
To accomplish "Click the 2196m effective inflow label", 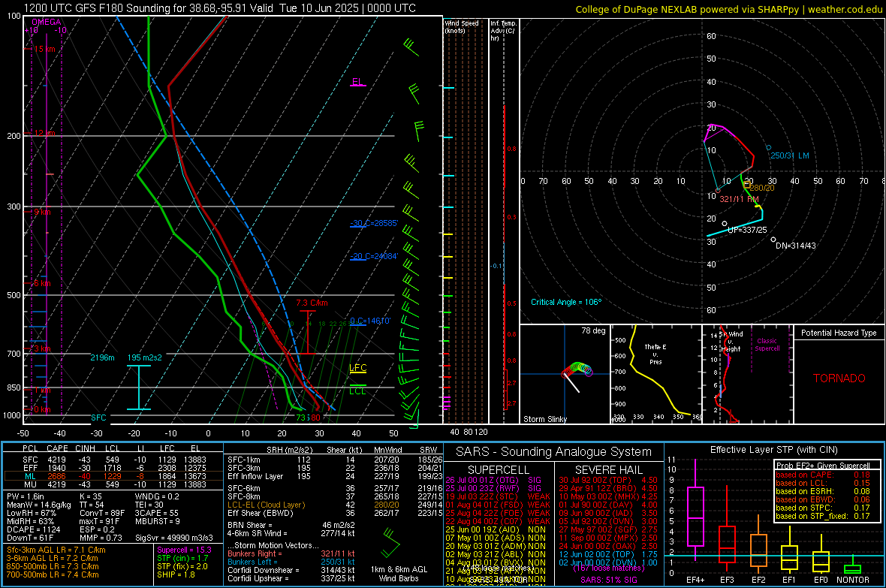I will pyautogui.click(x=102, y=357).
